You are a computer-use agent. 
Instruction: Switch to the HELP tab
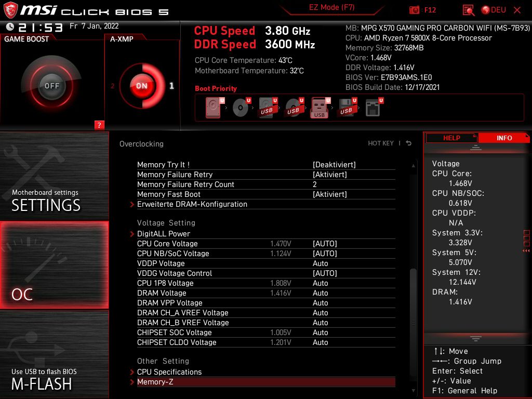tap(451, 138)
